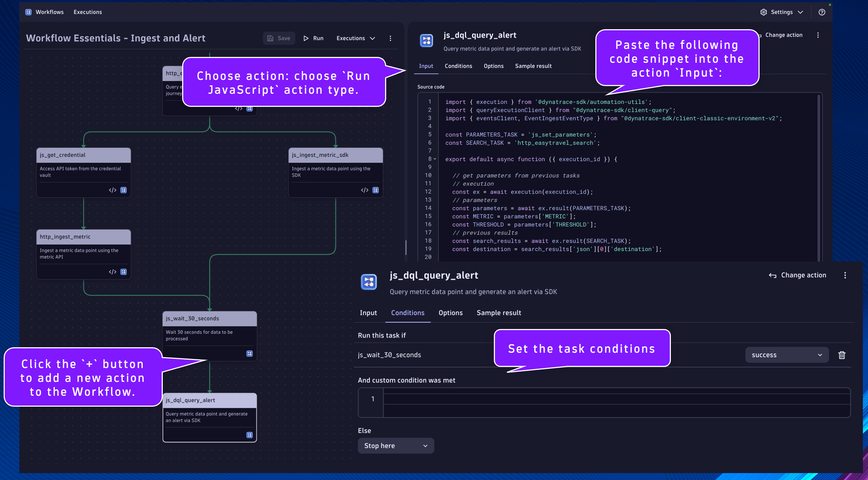
Task: Expand the Settings dropdown chevron
Action: [800, 12]
